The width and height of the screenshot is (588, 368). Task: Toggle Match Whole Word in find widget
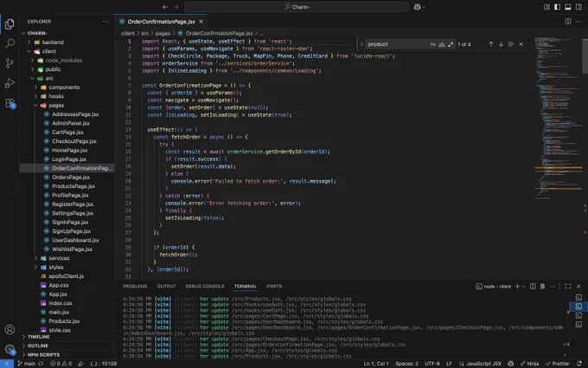click(x=442, y=44)
